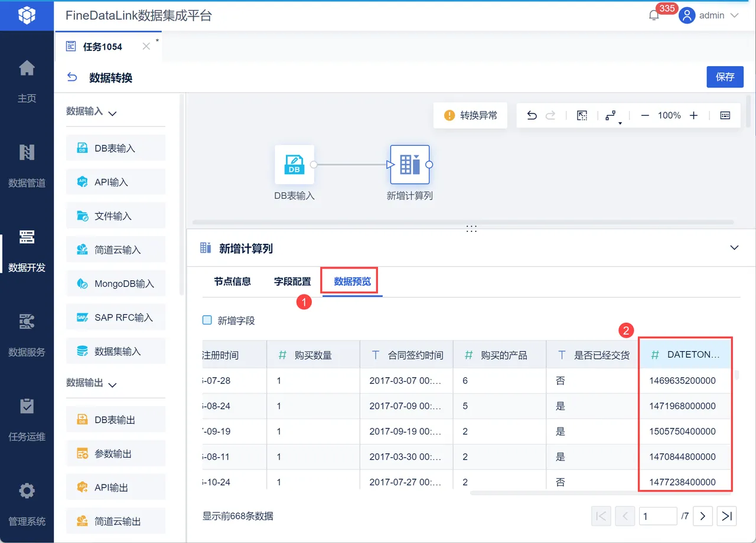The height and width of the screenshot is (543, 756).
Task: Click the cell value 1471968000000
Action: 682,406
